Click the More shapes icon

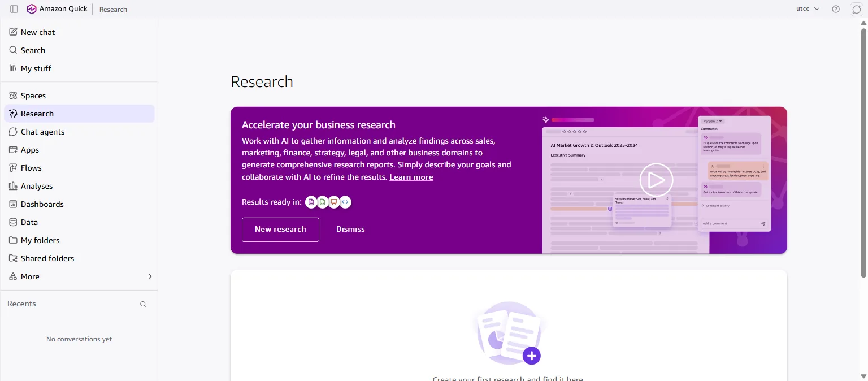pos(14,276)
